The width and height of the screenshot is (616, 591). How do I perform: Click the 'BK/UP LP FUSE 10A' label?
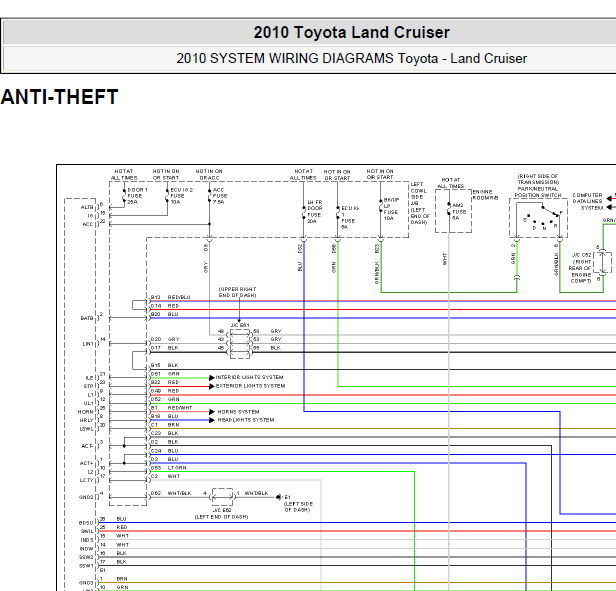click(391, 209)
